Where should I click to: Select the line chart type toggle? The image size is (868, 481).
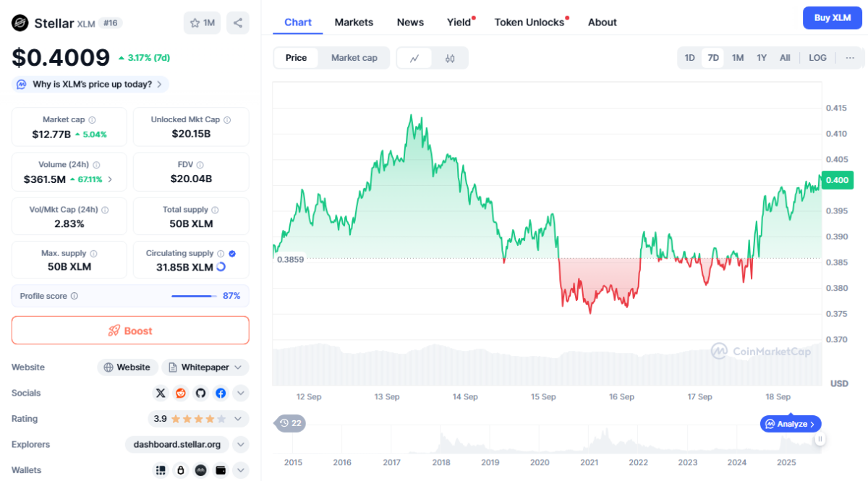[x=414, y=59]
